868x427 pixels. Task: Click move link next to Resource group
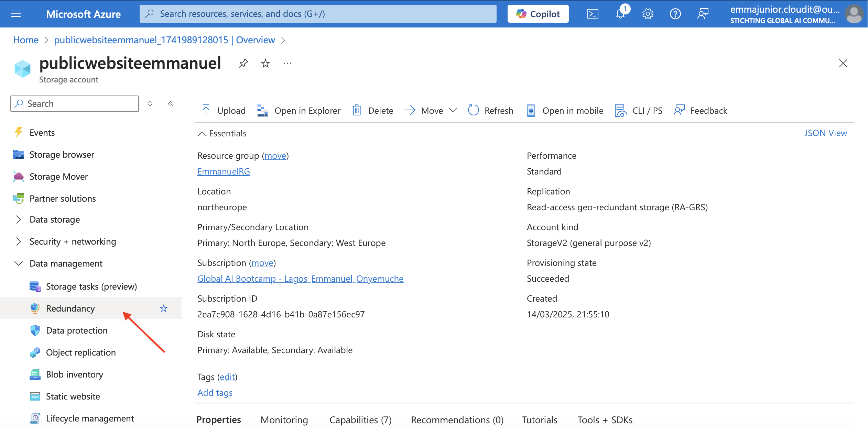275,156
